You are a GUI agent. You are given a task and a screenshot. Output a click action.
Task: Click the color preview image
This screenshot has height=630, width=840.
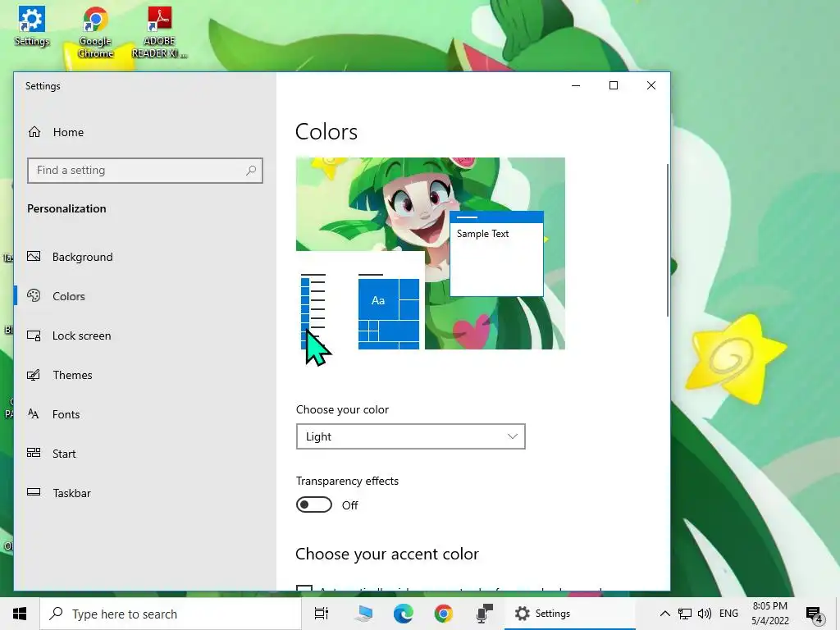430,253
